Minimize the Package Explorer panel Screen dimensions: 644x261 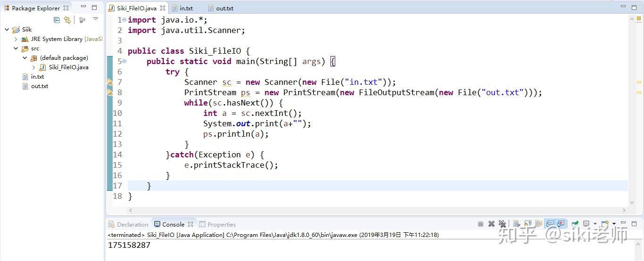[x=83, y=8]
